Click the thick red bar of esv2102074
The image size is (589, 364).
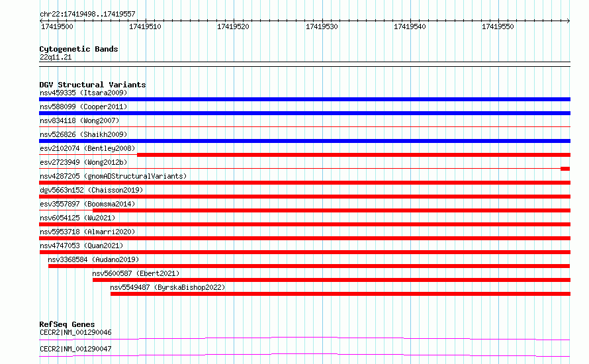click(x=354, y=155)
